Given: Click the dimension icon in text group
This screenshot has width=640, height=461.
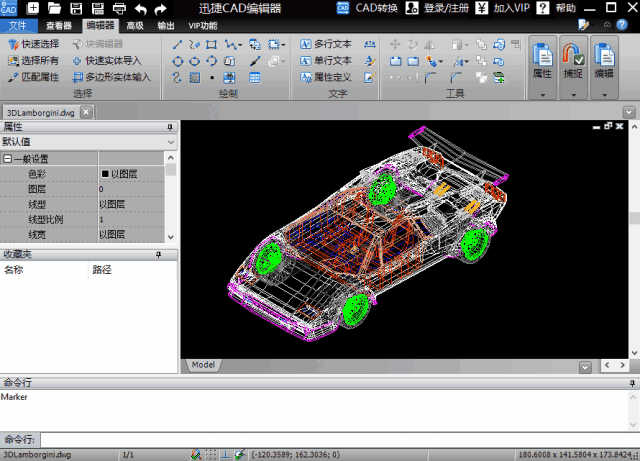Looking at the screenshot, I should pos(370,44).
